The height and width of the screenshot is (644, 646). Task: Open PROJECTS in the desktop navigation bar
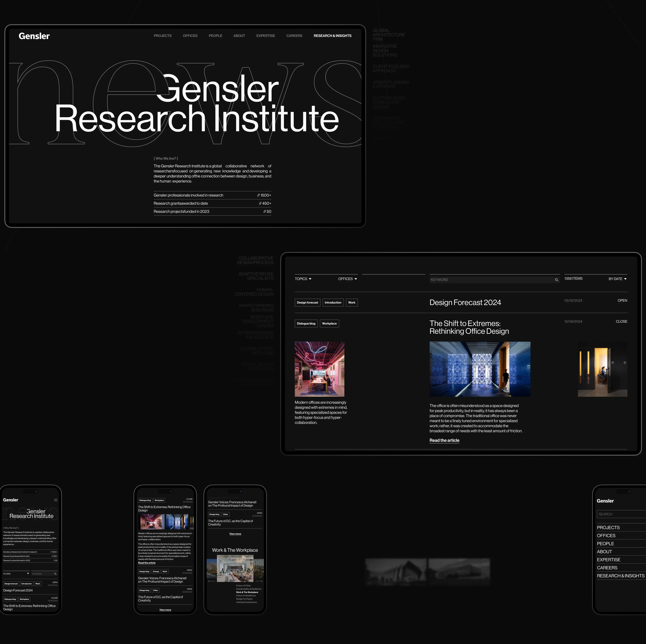(x=163, y=36)
